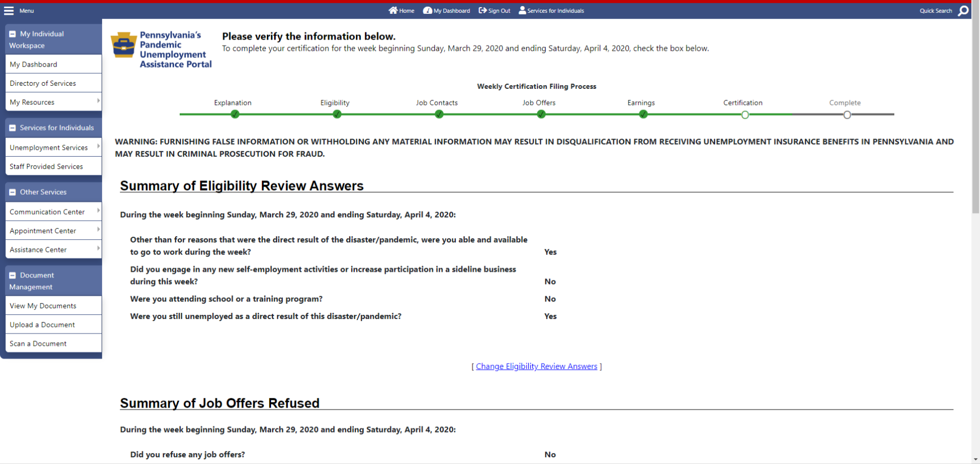Expand the Communication Center submenu arrow
980x464 pixels.
point(98,211)
